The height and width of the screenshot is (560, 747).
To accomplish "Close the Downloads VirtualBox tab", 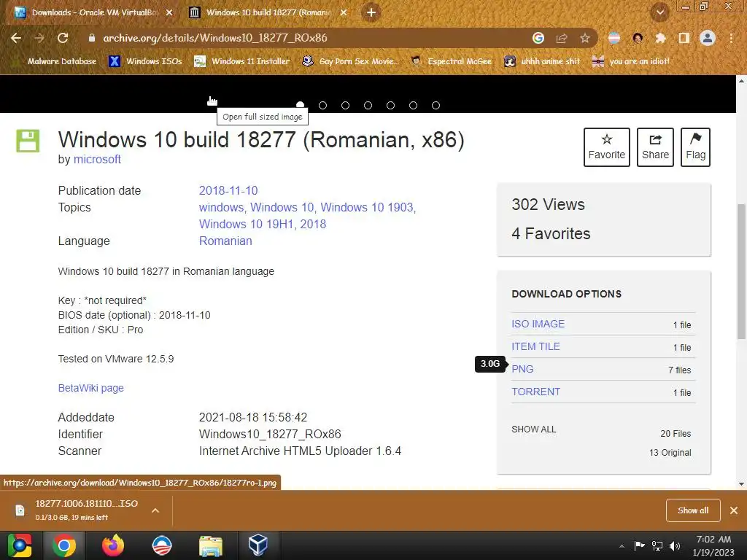I will pos(169,13).
